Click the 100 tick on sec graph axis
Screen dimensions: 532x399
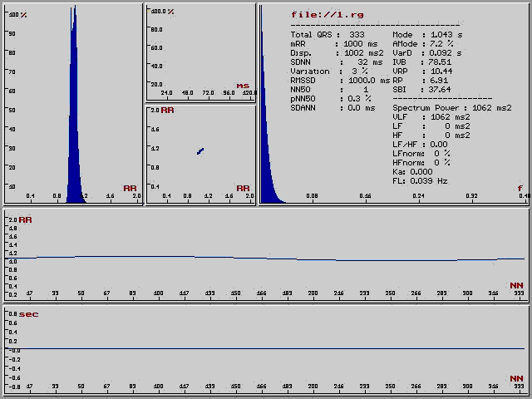(x=158, y=387)
